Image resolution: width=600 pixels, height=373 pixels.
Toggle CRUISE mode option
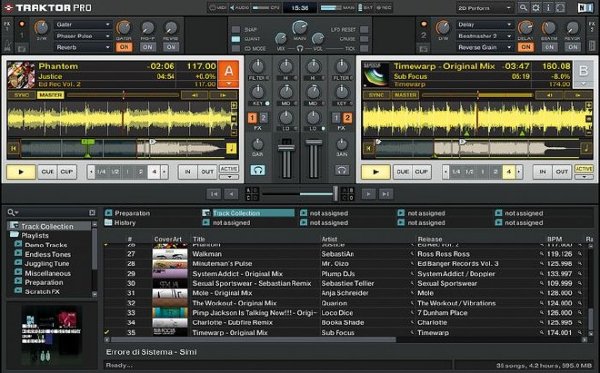364,39
